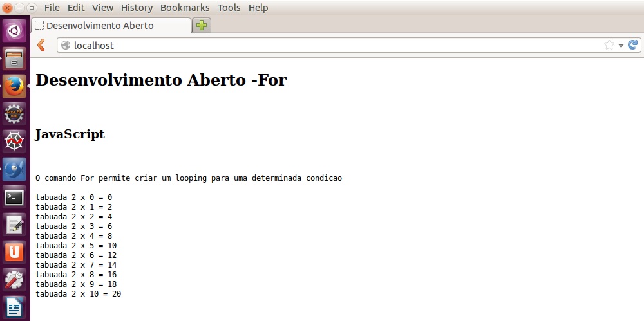Viewport: 644px width, 321px height.
Task: Select the Desenvolvimento Aberto tab
Action: [x=109, y=26]
